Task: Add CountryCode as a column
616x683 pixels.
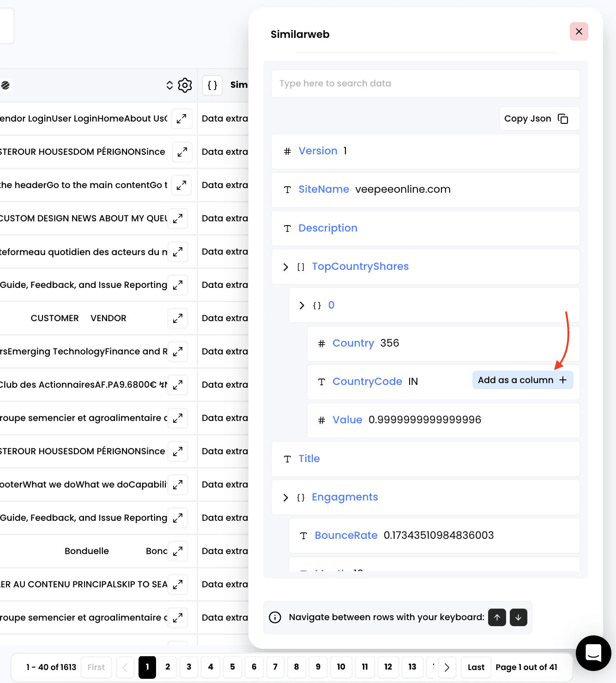Action: tap(522, 380)
